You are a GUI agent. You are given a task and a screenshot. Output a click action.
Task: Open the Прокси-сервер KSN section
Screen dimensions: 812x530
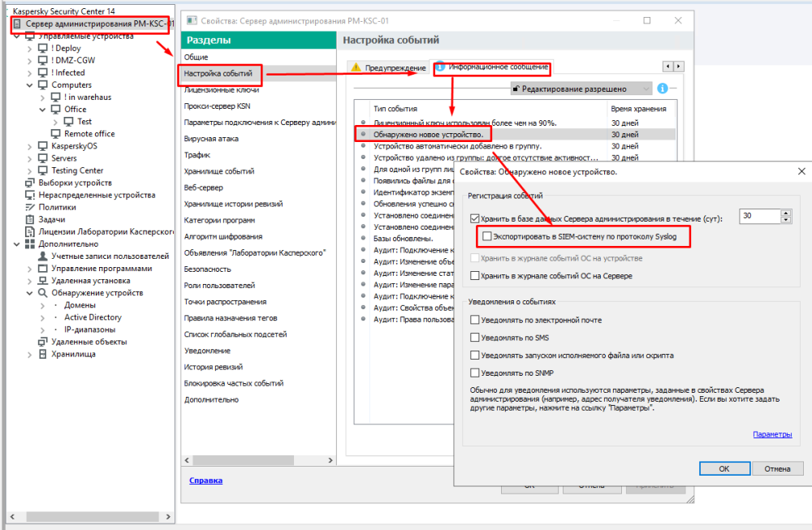[x=217, y=106]
